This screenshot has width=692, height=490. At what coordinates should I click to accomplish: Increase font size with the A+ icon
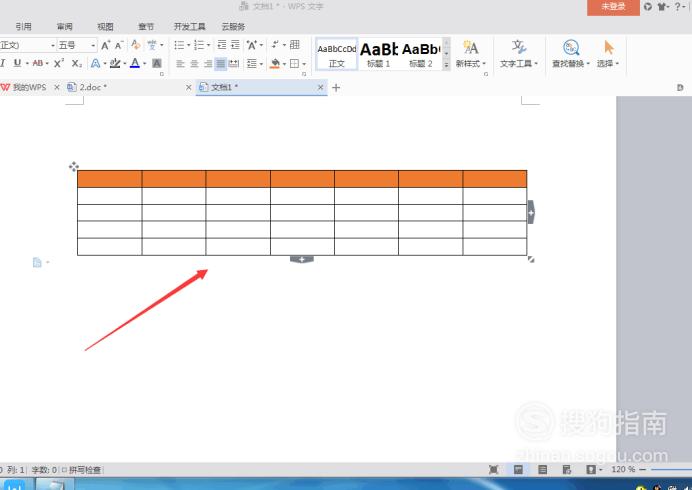tap(105, 45)
